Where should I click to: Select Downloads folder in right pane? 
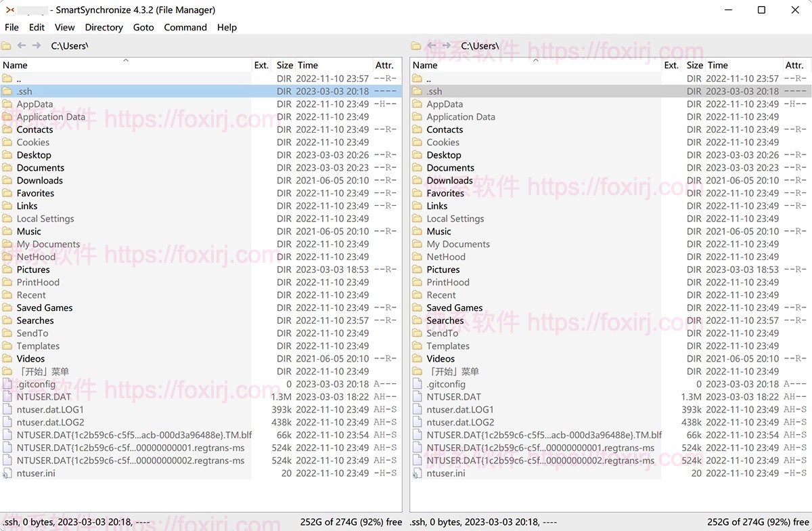click(x=449, y=181)
